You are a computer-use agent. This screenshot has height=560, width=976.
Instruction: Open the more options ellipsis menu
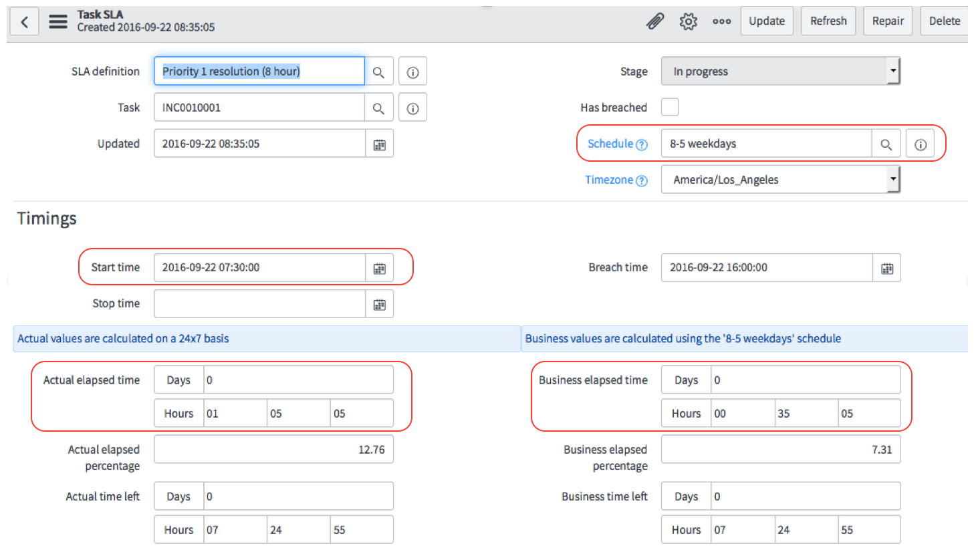(x=721, y=21)
